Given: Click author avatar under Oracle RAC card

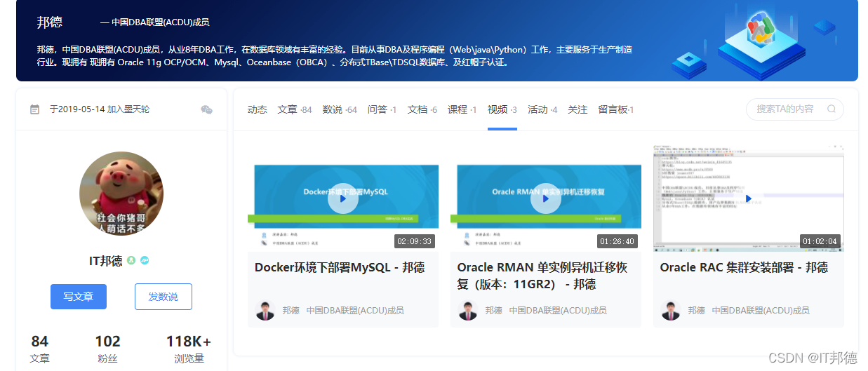Looking at the screenshot, I should click(671, 310).
